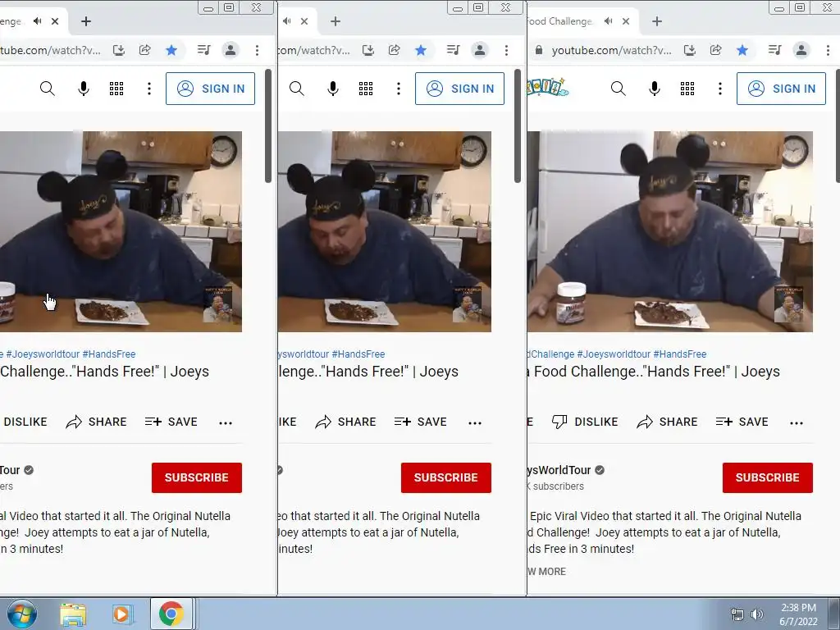Close the tab in the left window

(55, 21)
